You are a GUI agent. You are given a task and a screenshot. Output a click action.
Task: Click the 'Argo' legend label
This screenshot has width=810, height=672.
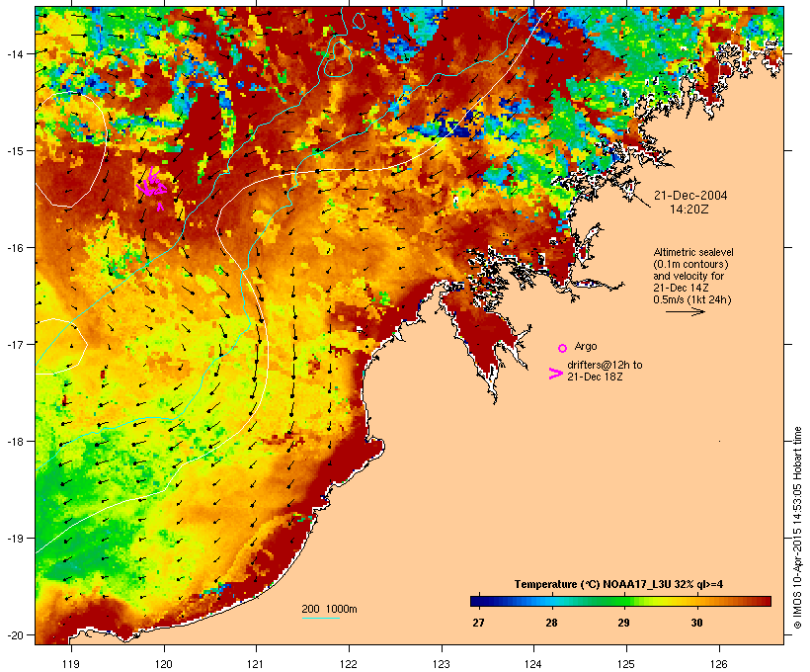(x=586, y=346)
